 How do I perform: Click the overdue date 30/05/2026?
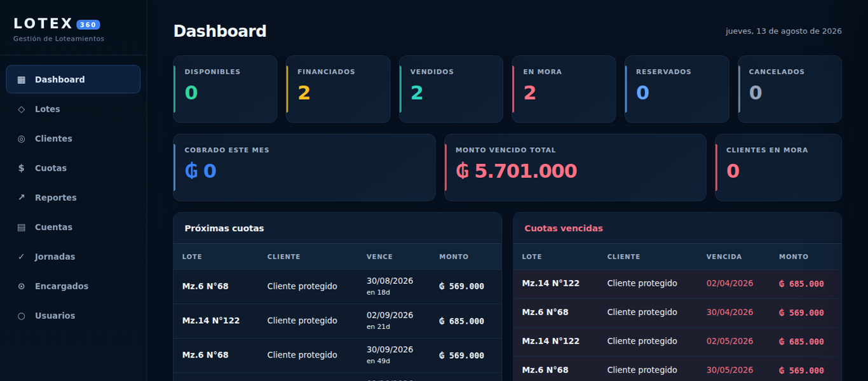tap(729, 370)
